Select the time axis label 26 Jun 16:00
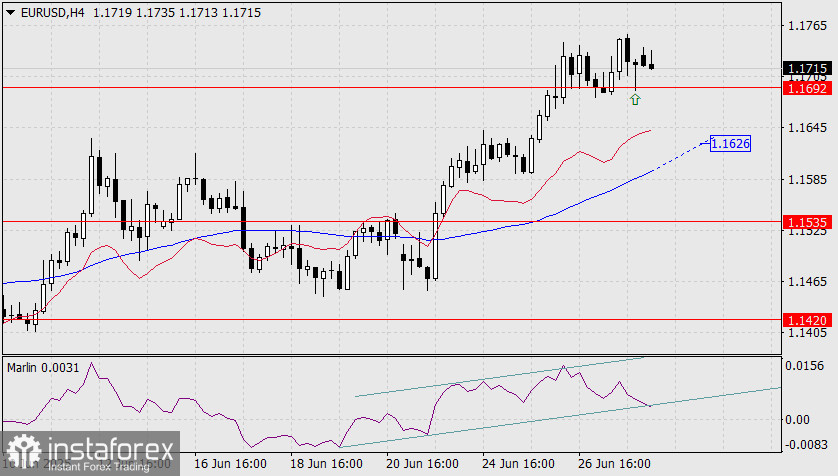 click(x=614, y=464)
